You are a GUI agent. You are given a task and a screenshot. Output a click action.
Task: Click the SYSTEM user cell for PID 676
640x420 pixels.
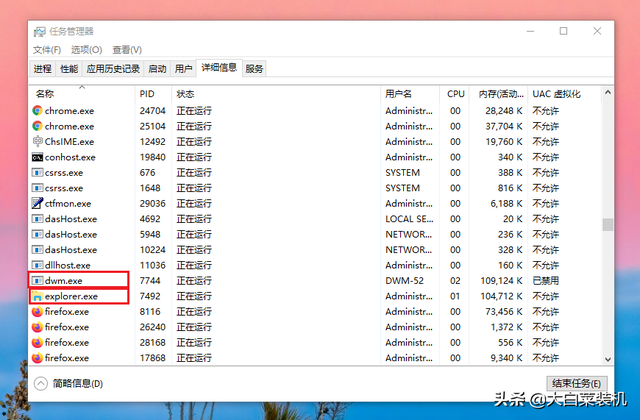[x=402, y=173]
